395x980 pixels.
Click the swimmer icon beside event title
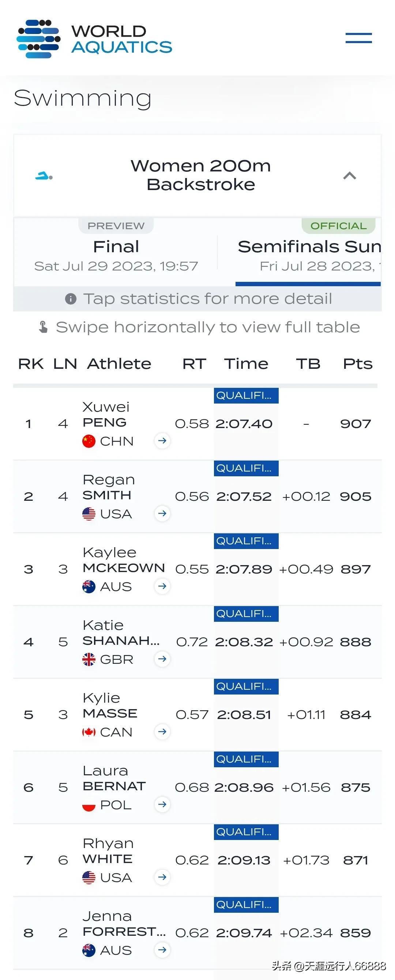pyautogui.click(x=44, y=176)
